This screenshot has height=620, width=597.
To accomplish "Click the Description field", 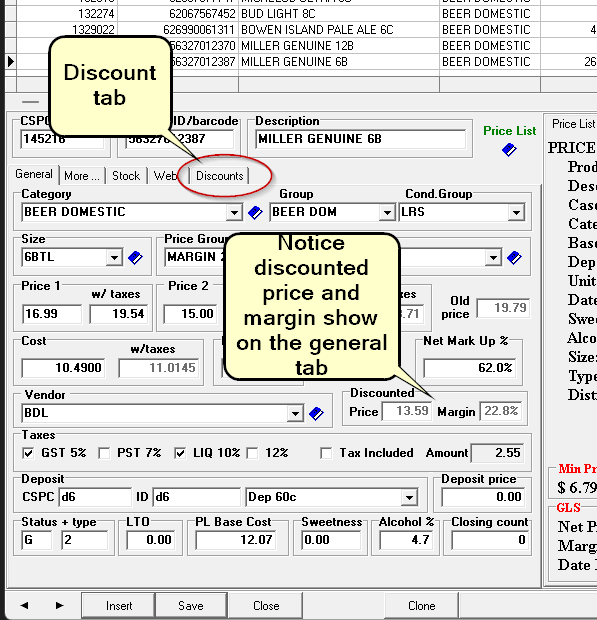I will (361, 139).
